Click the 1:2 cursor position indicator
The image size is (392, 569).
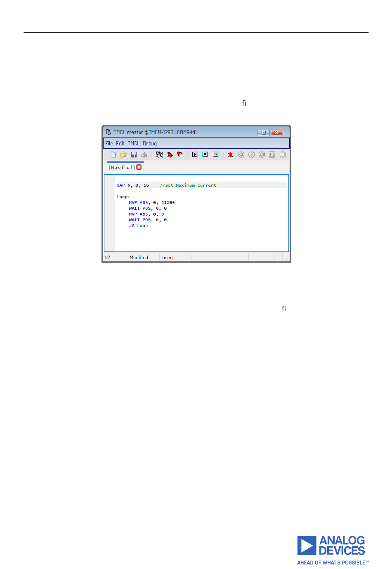coord(107,257)
